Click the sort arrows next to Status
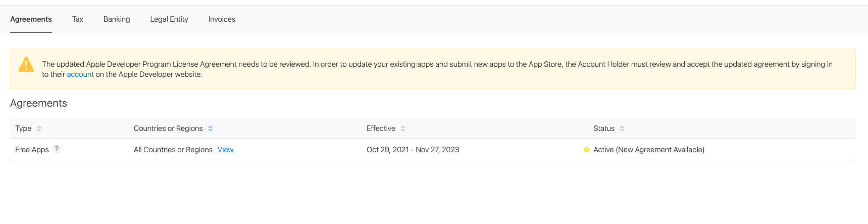 pos(622,128)
